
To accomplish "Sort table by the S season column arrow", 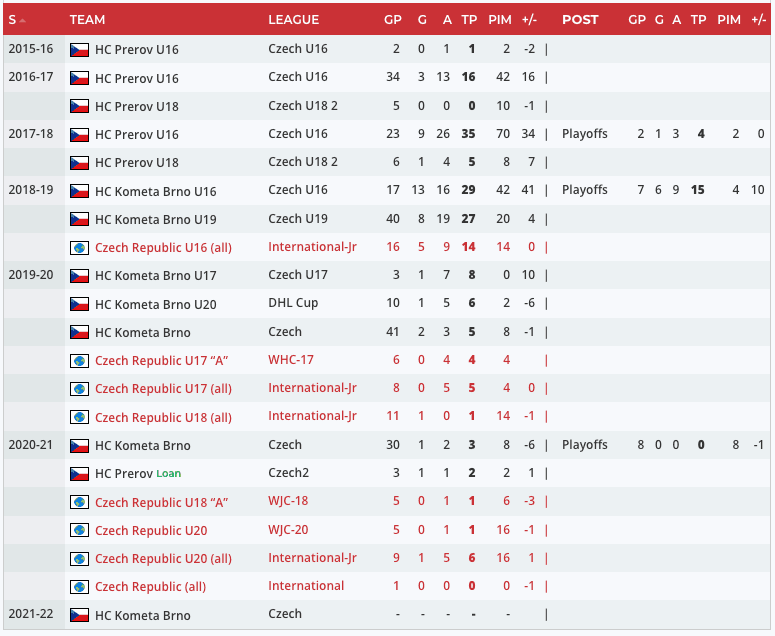I will pyautogui.click(x=22, y=20).
